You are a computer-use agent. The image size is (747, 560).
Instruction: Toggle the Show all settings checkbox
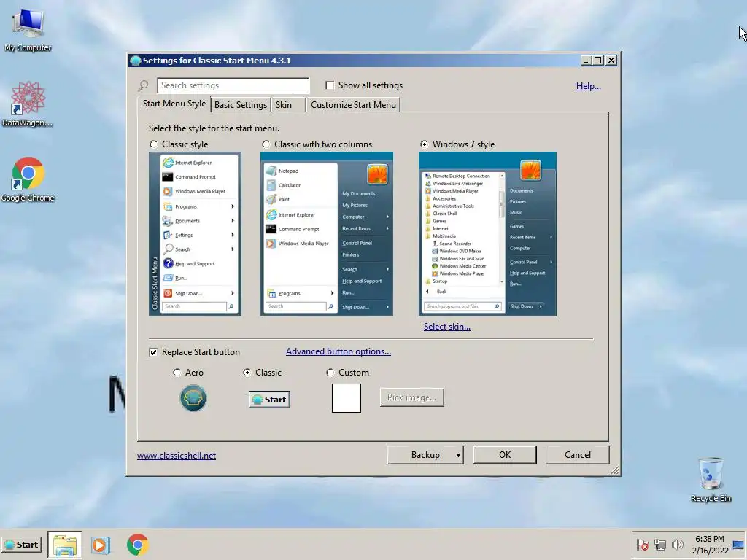coord(330,85)
